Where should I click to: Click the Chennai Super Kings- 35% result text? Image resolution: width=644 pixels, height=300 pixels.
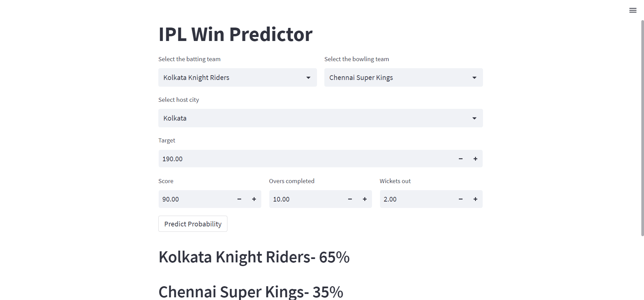click(x=251, y=291)
